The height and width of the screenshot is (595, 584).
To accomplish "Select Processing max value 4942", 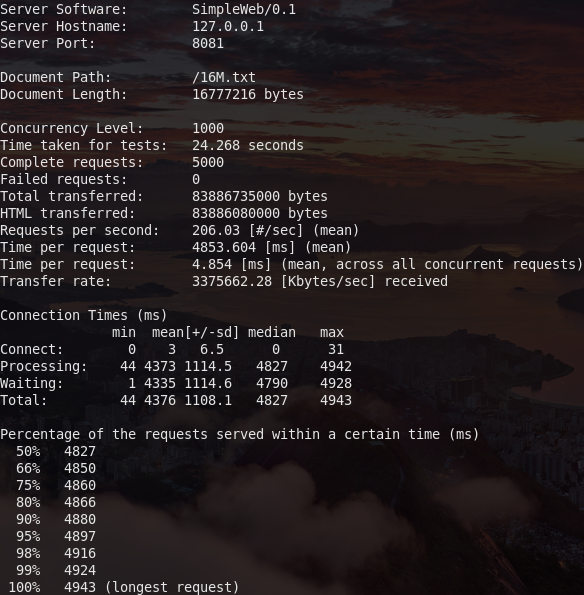I will 336,367.
